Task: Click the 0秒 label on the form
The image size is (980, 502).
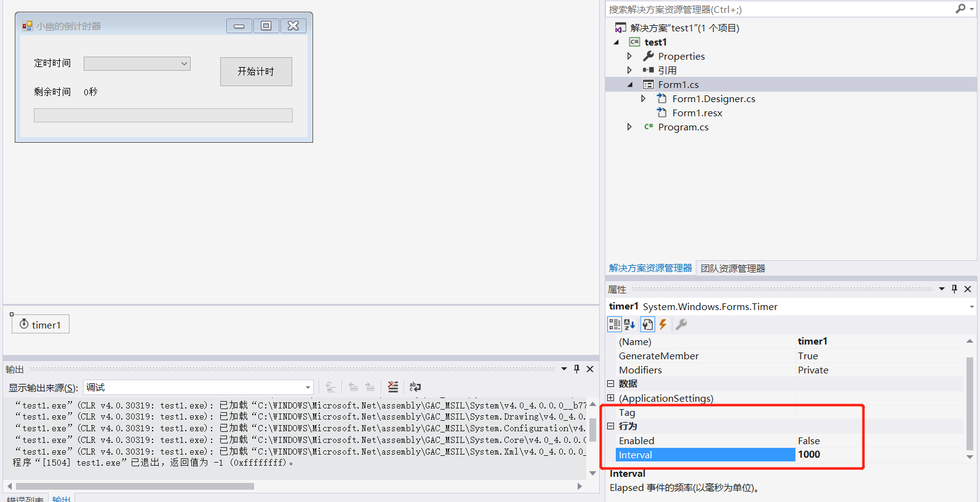Action: click(x=90, y=92)
